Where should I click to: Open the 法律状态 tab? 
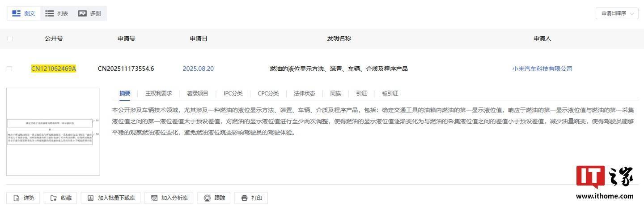tap(304, 93)
